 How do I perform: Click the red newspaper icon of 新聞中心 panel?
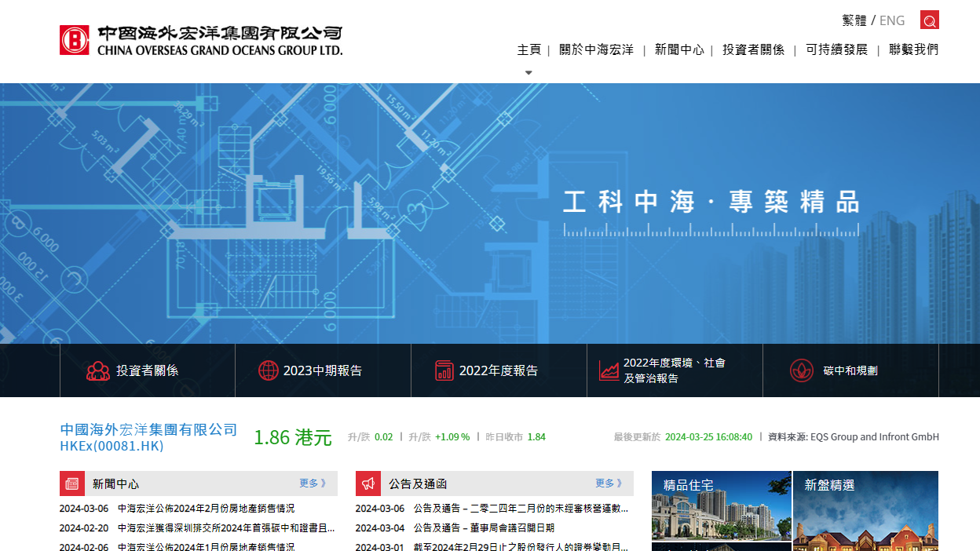pyautogui.click(x=71, y=483)
